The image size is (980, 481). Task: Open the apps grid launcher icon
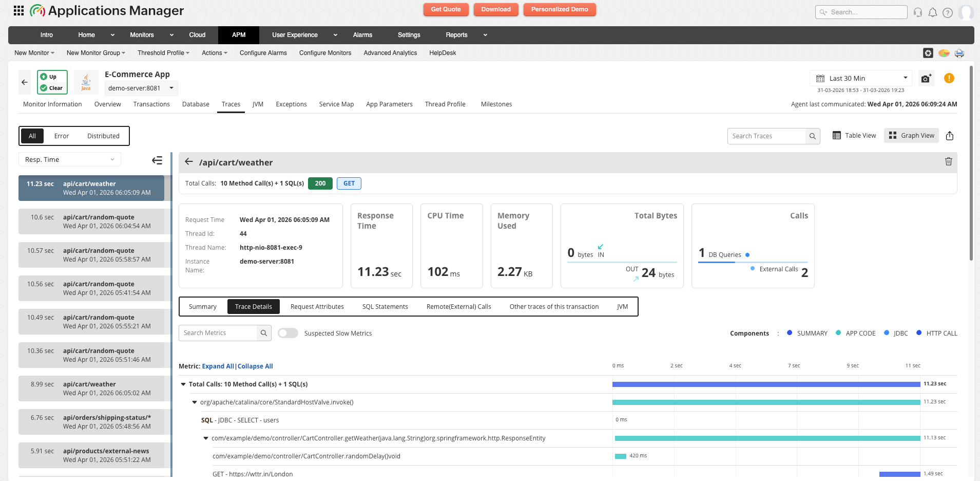tap(18, 11)
